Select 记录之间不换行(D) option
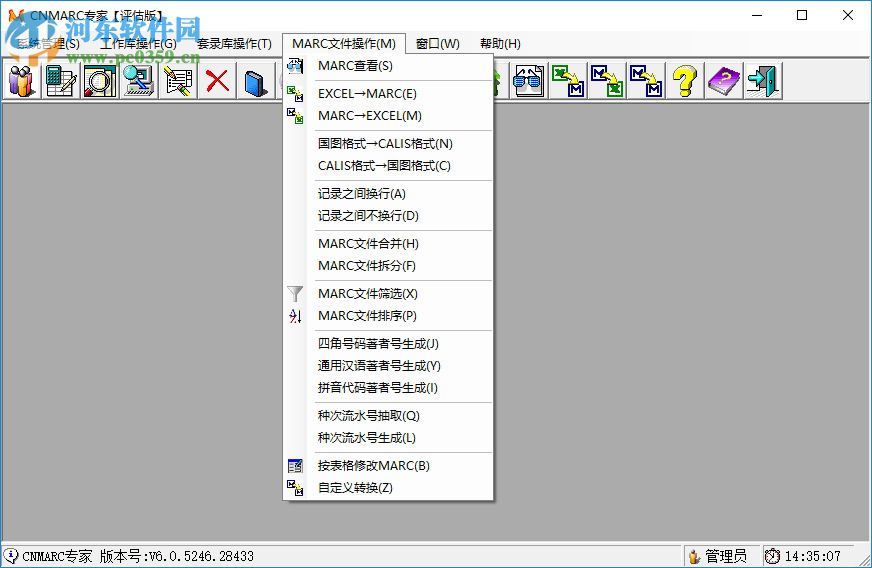Viewport: 872px width, 568px height. coord(388,216)
